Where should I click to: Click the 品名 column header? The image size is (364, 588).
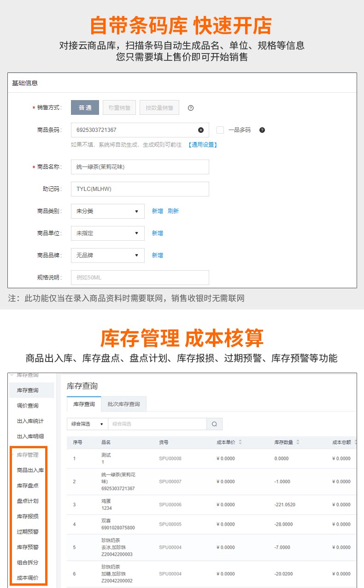point(106,442)
